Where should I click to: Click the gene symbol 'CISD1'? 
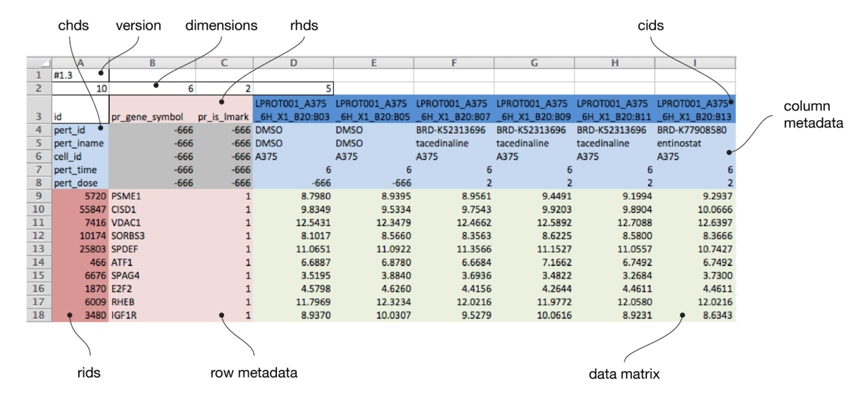152,208
